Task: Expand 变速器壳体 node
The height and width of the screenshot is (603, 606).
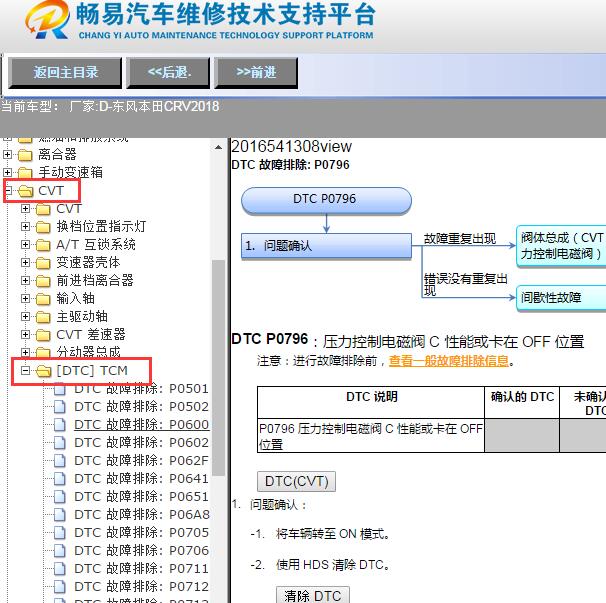Action: click(x=26, y=262)
